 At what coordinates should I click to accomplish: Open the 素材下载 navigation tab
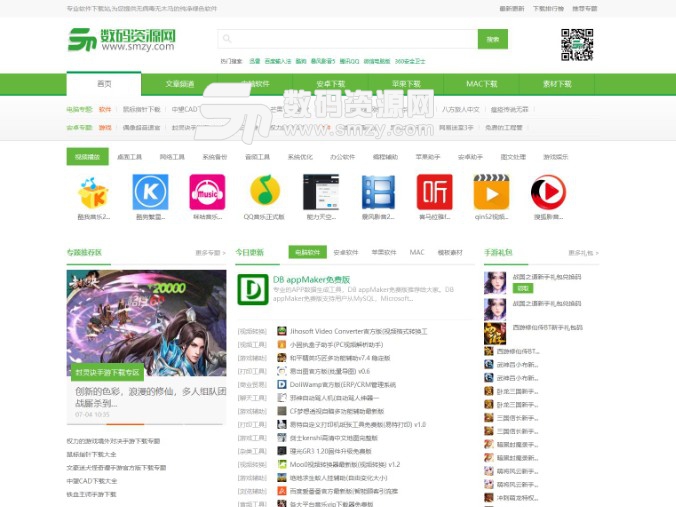point(557,84)
